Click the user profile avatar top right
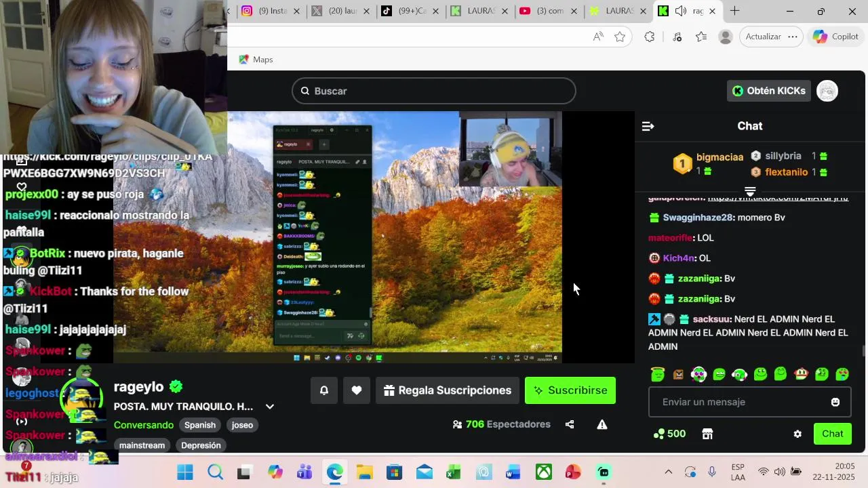Image resolution: width=868 pixels, height=488 pixels. point(827,91)
